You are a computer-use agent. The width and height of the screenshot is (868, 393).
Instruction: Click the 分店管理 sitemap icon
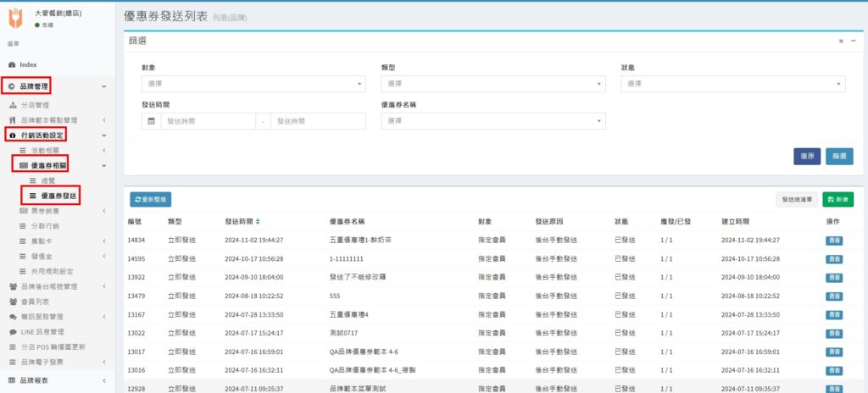point(12,105)
